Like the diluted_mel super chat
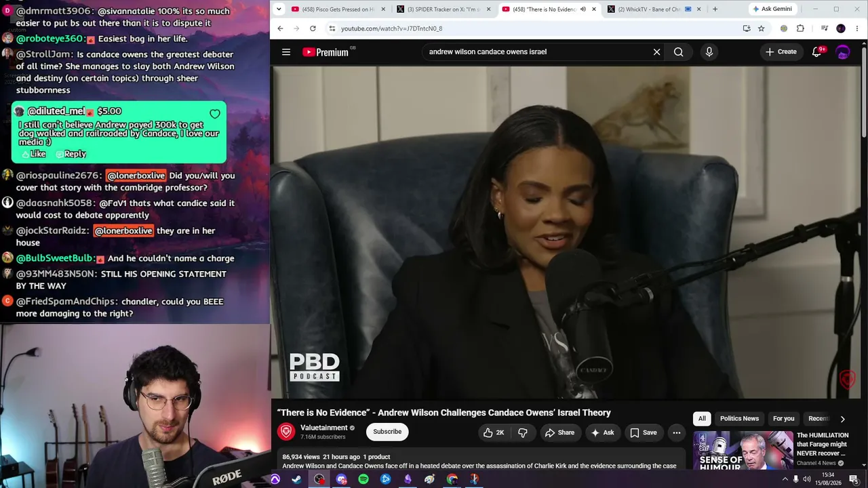Screen dimensions: 868x488 tap(33, 155)
